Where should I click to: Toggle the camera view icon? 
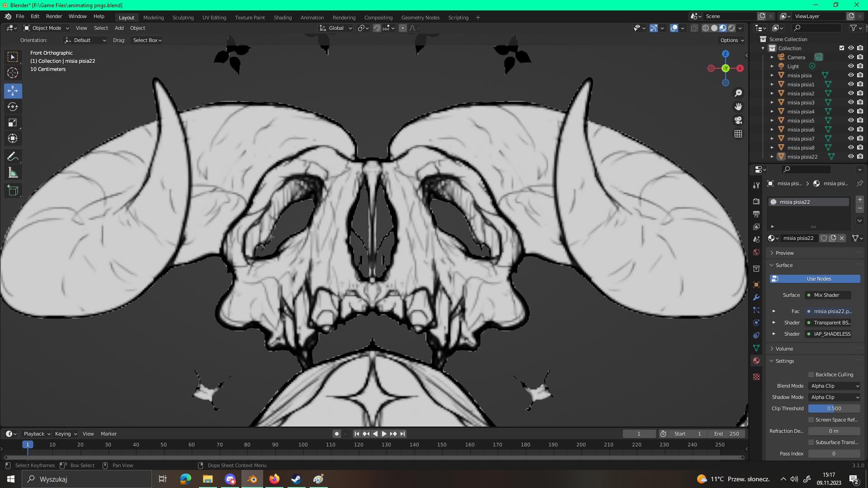pos(738,120)
